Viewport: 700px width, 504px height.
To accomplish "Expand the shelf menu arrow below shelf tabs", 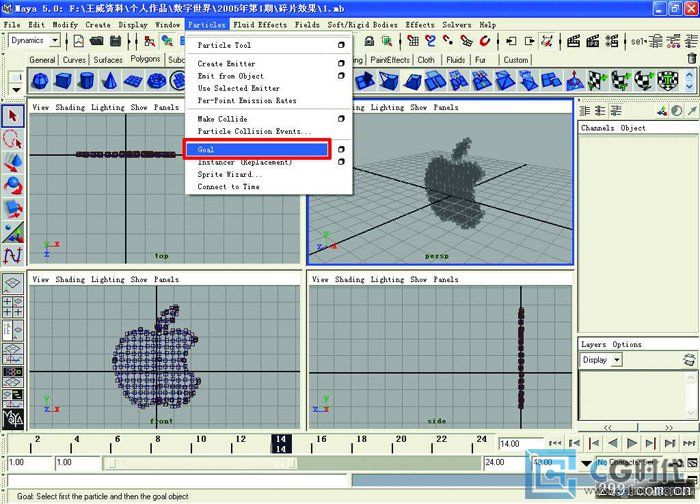I will click(x=16, y=90).
